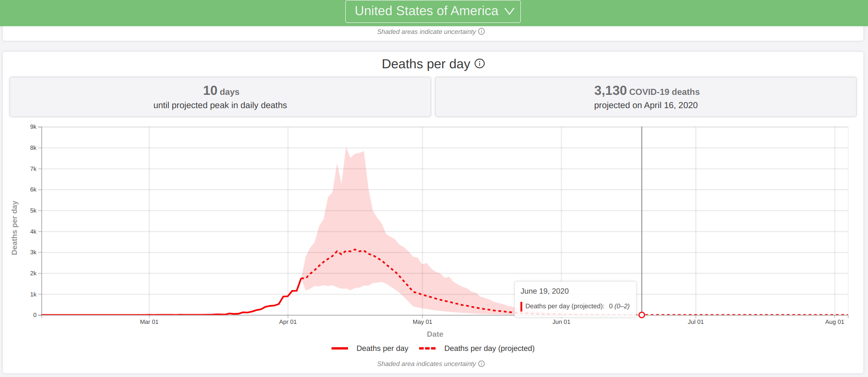Click the info icon after top 'Shaded areas indicate uncertainty'

(x=481, y=32)
